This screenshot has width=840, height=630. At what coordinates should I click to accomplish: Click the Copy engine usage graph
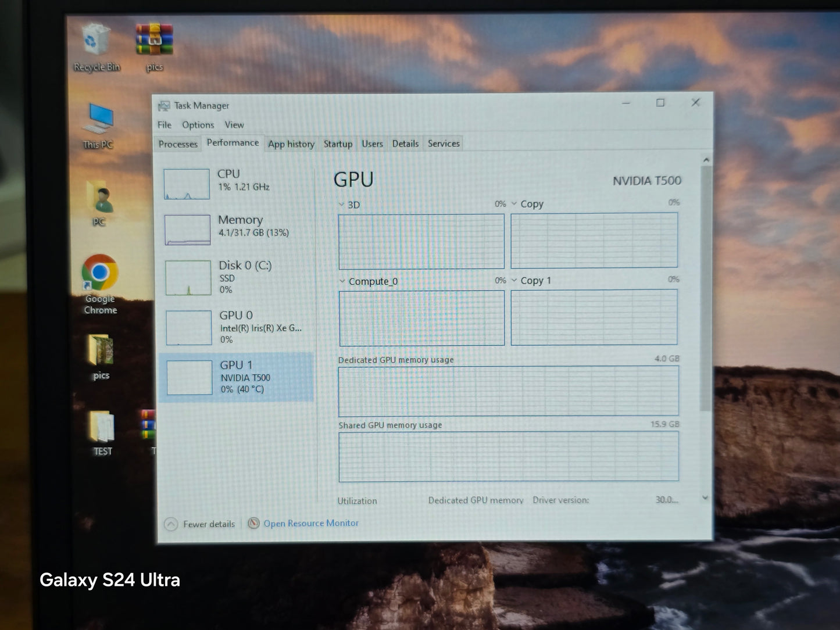[x=594, y=240]
